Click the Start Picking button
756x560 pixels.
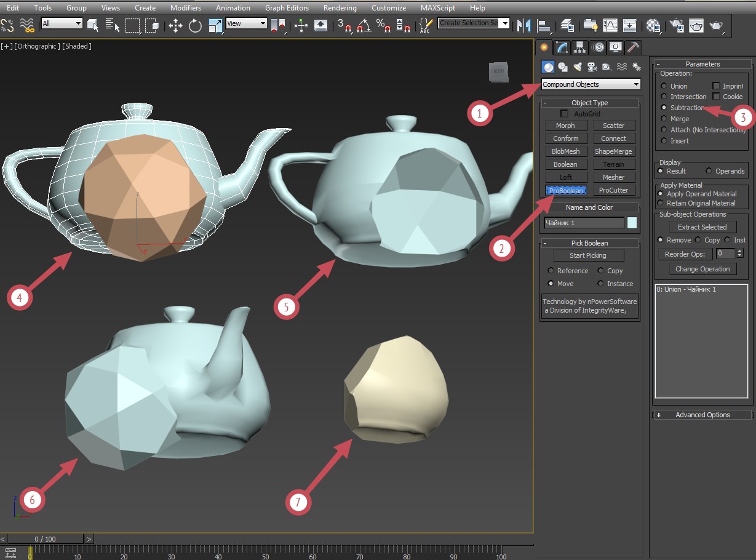(588, 255)
